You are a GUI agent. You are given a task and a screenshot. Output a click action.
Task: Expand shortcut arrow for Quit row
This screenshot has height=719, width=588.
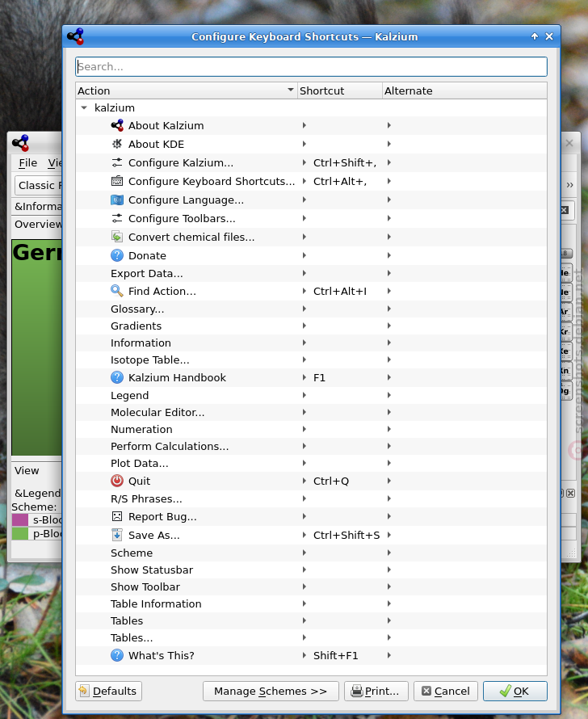[304, 481]
